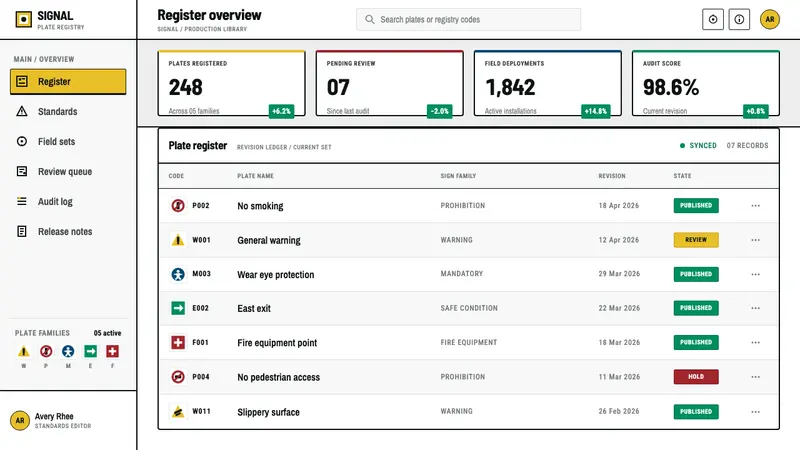The width and height of the screenshot is (800, 450).
Task: Select the Warning family icon in Plate Families
Action: pos(23,352)
